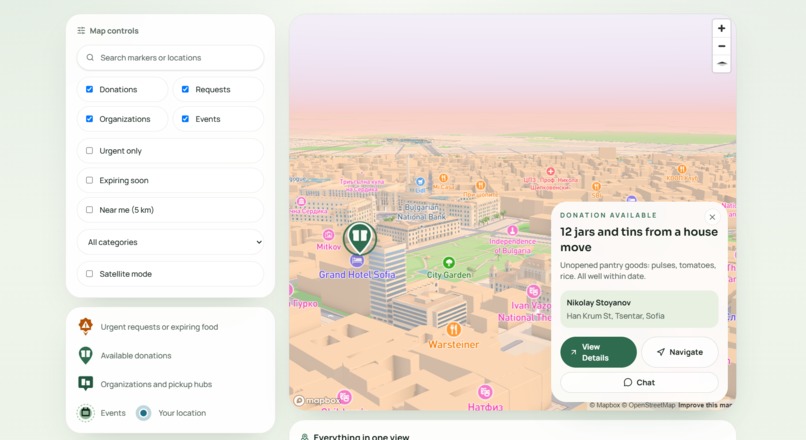
Task: Select the organizations and pickup hubs legend icon
Action: coord(85,383)
